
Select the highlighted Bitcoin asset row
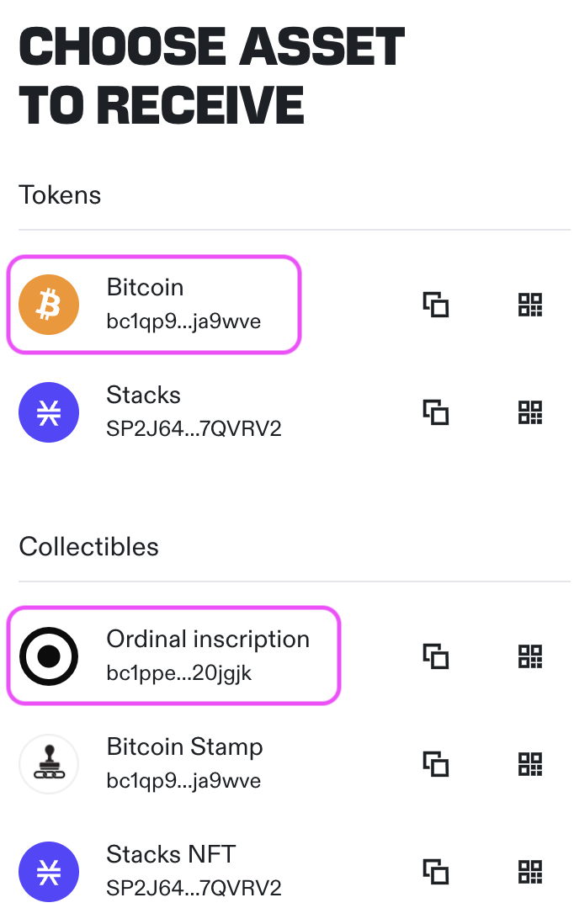coord(154,305)
